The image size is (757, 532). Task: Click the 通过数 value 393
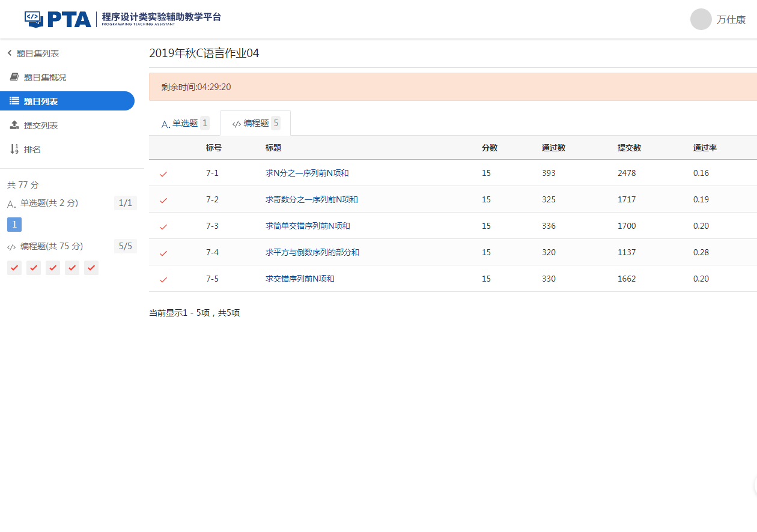tap(549, 173)
